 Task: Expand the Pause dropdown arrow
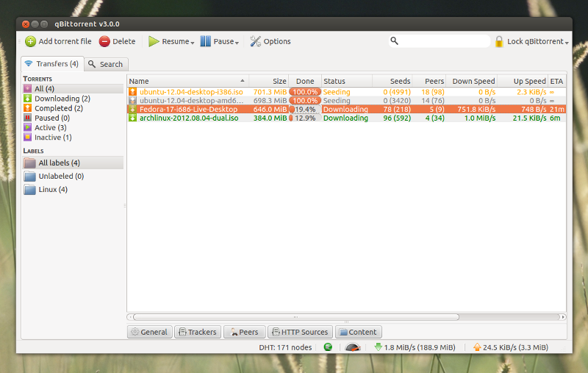click(x=237, y=43)
